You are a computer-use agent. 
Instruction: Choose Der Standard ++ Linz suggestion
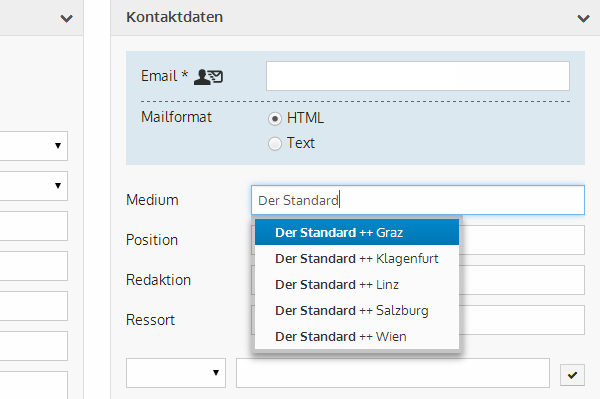click(x=357, y=284)
